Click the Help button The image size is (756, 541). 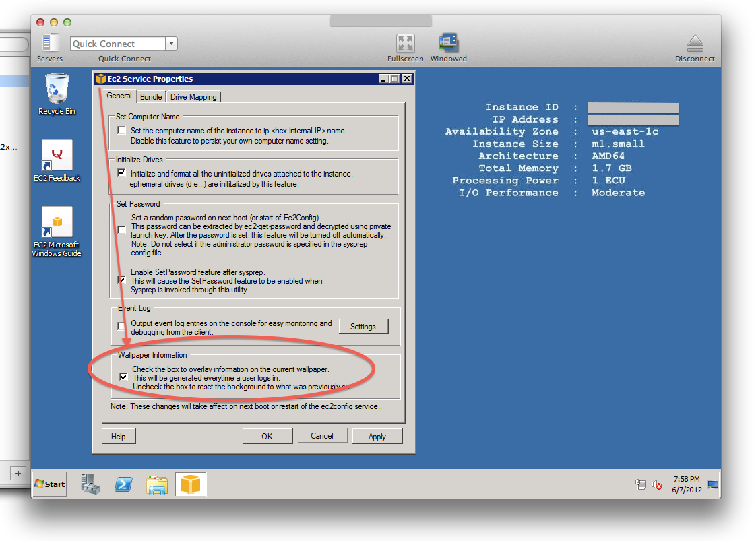coord(119,437)
